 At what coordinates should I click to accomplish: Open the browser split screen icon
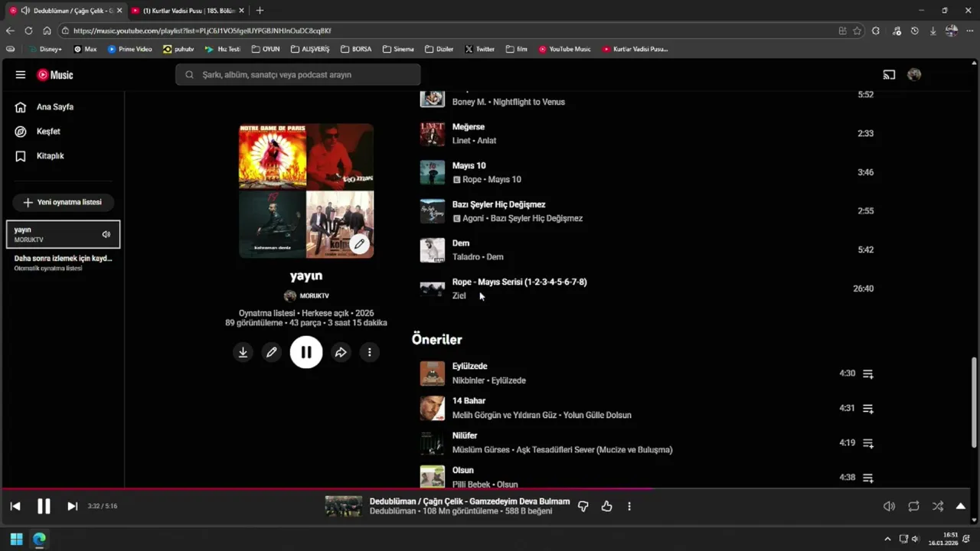tap(842, 31)
